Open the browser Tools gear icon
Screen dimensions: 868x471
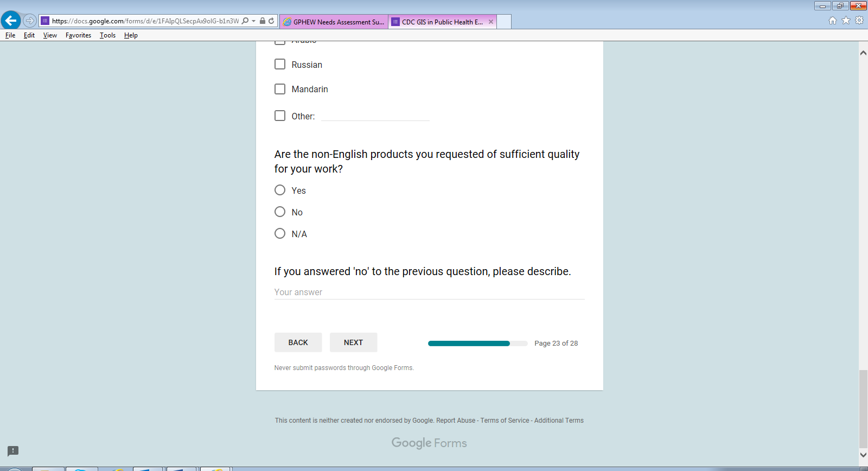[859, 21]
